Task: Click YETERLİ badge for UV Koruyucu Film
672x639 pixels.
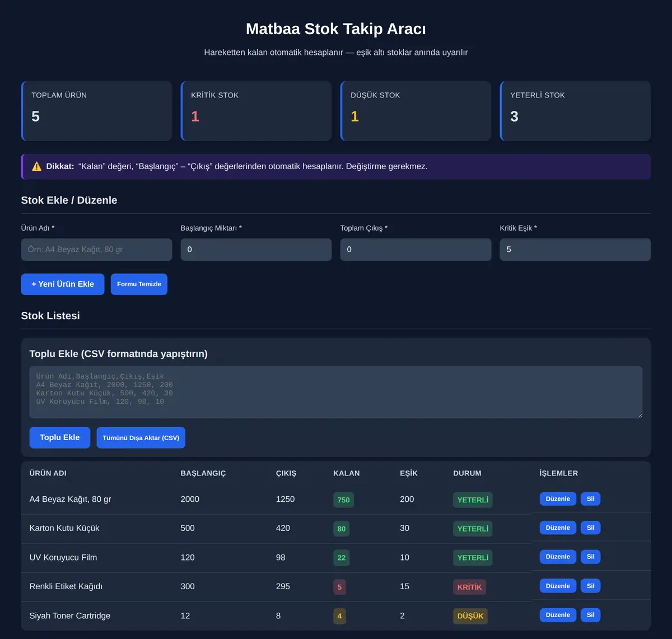Action: click(x=473, y=558)
